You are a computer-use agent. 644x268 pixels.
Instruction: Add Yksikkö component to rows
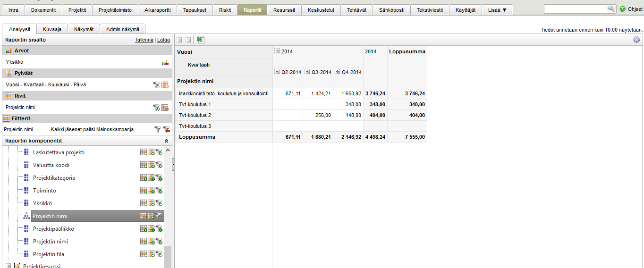point(144,203)
